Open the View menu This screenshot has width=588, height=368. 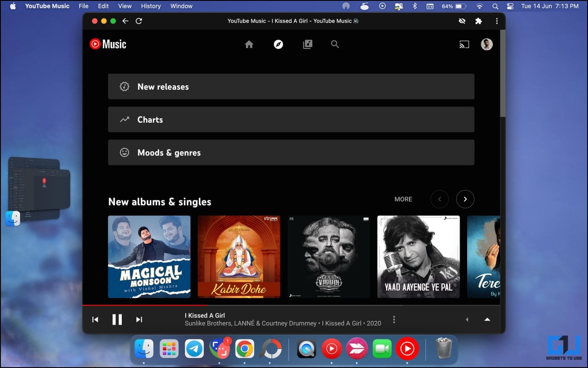tap(125, 6)
